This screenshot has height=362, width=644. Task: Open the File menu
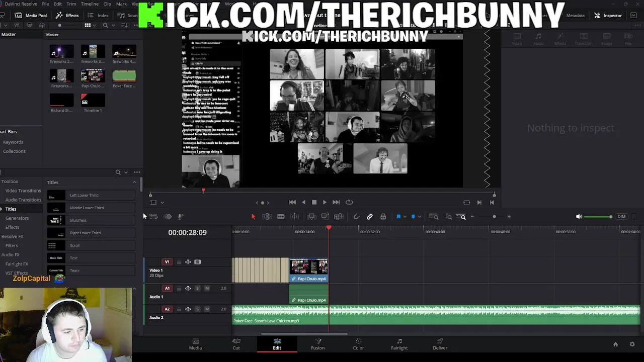(45, 4)
